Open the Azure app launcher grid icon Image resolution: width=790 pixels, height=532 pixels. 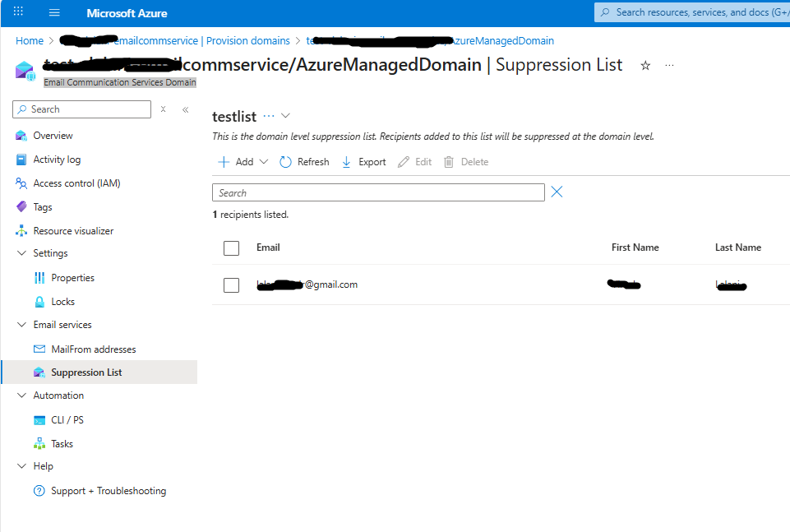pos(18,11)
